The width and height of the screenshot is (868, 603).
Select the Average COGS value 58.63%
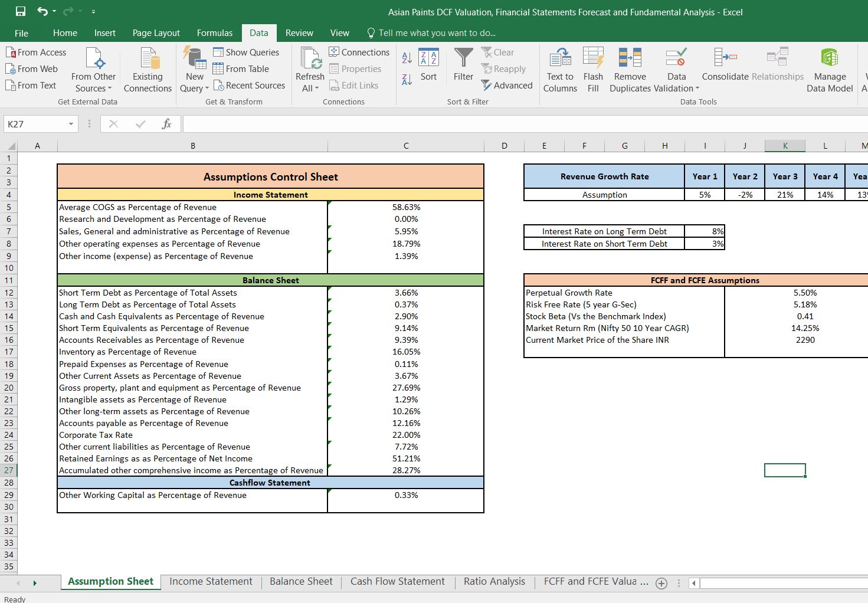click(406, 207)
